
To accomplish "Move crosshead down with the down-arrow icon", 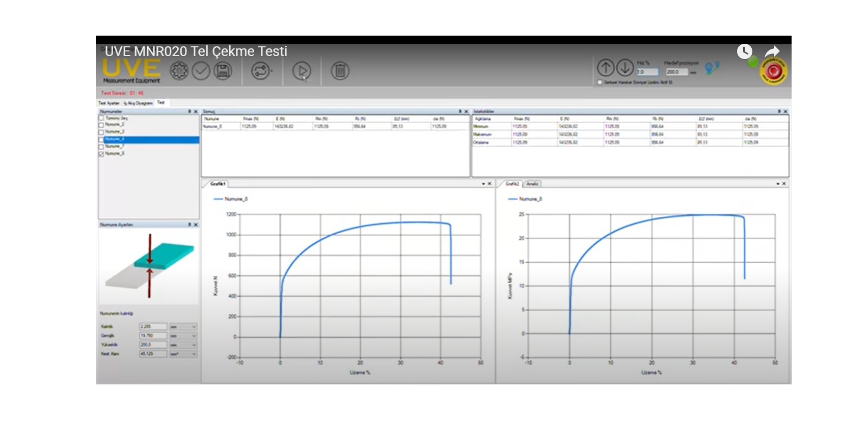I will click(625, 67).
